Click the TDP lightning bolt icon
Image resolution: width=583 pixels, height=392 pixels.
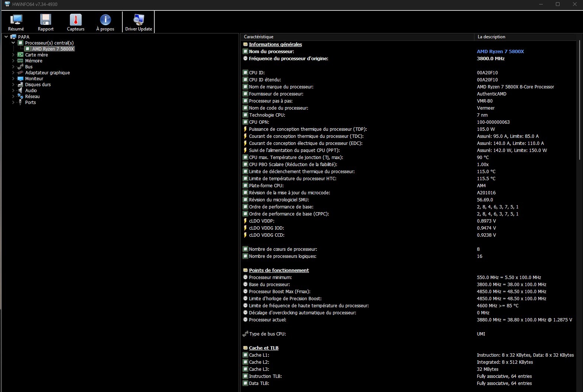pos(245,129)
